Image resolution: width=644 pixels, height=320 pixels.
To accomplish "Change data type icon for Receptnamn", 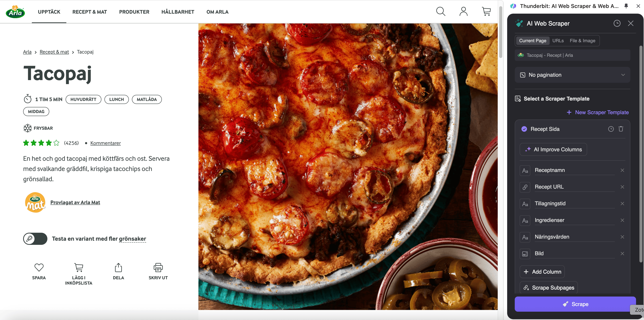I will (525, 171).
